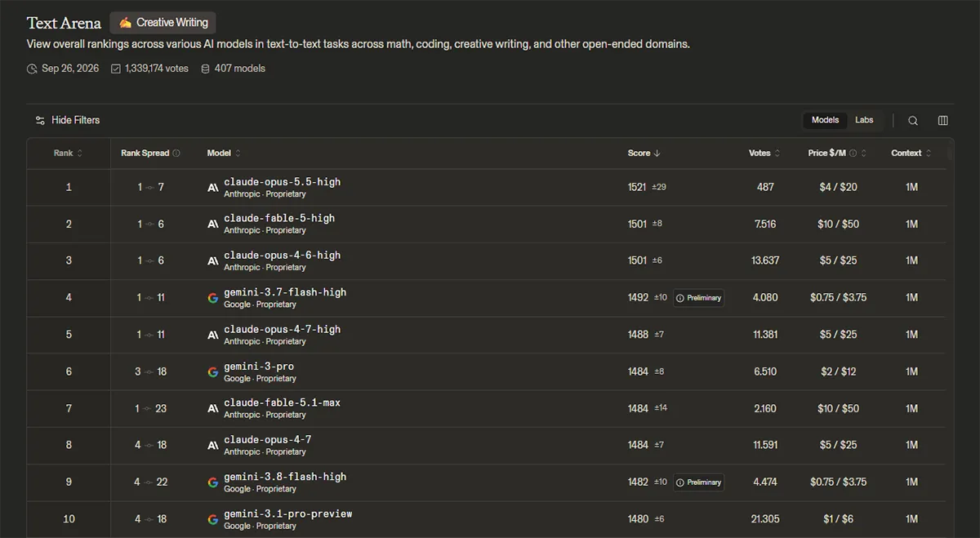Select price $0.75 / $3.75 for gemini-3.7-flash-high
This screenshot has height=538, width=980.
838,298
